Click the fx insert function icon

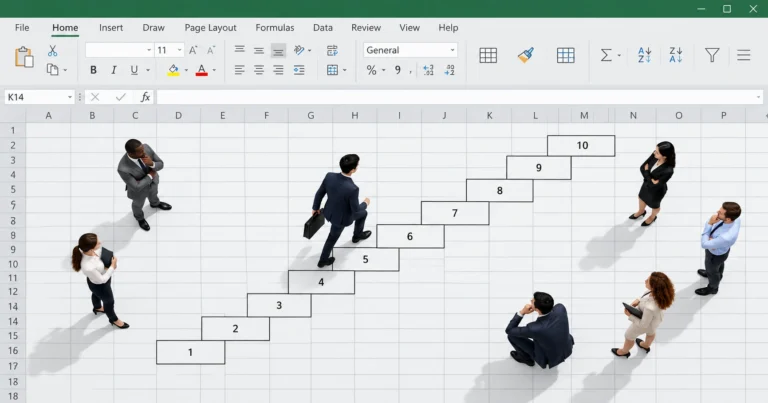coord(145,97)
